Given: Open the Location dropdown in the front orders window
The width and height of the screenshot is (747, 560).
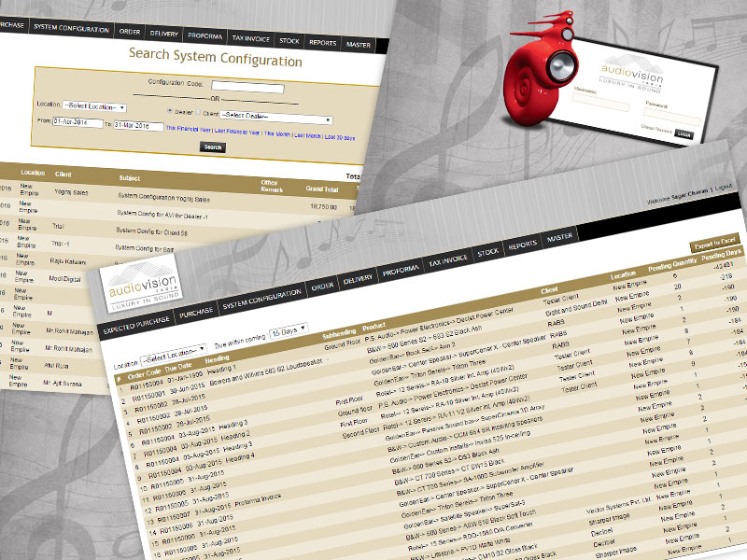Looking at the screenshot, I should coord(174,355).
